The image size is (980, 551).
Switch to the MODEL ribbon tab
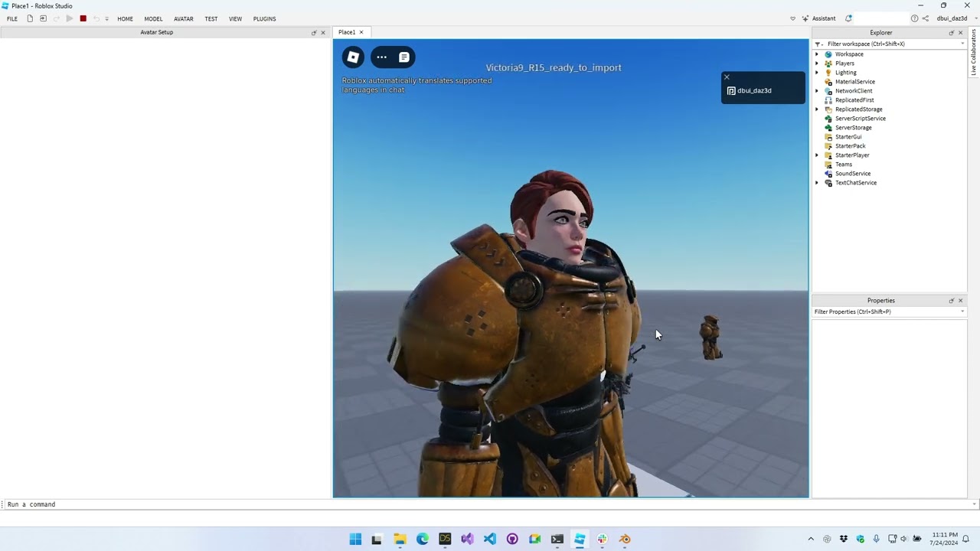[x=153, y=18]
